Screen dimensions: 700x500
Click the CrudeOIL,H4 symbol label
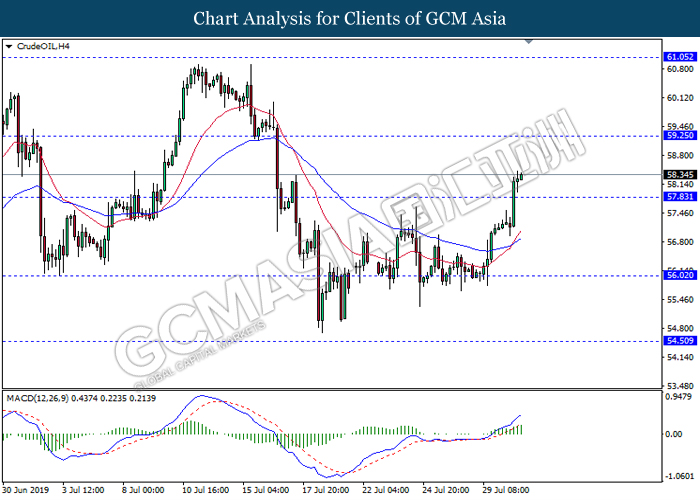[41, 46]
